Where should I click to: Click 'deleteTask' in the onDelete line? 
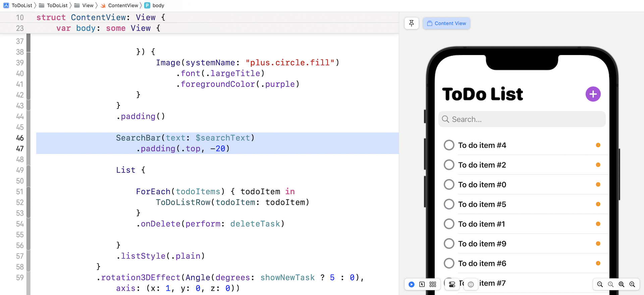[x=255, y=224]
